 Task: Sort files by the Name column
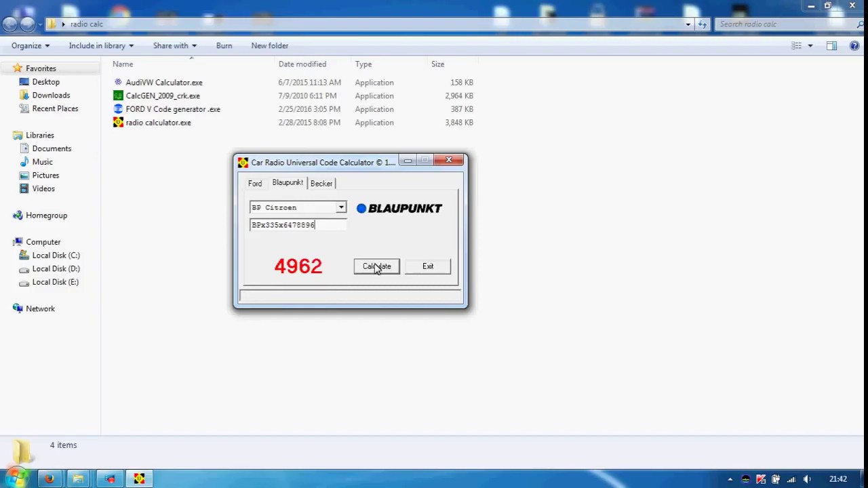point(123,64)
